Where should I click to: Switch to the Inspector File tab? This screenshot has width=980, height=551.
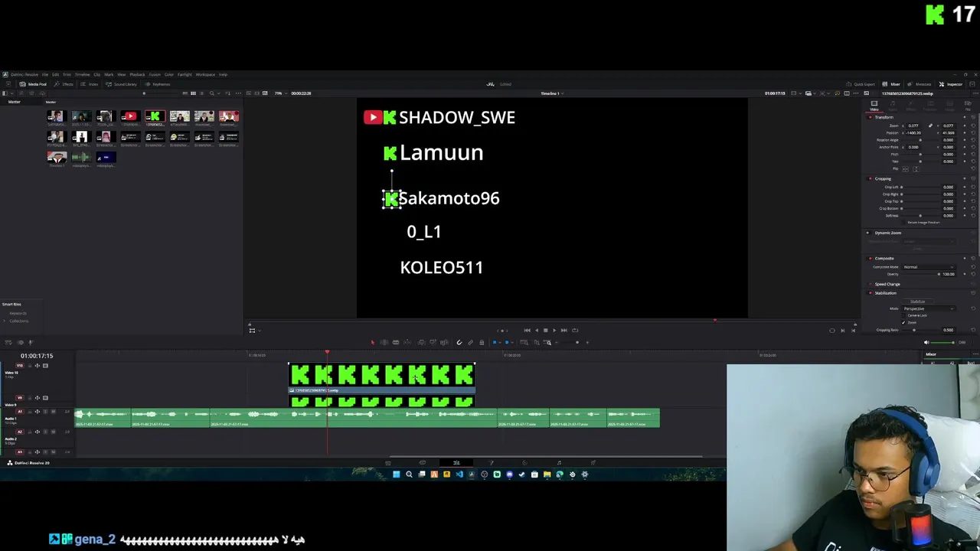[x=968, y=106]
